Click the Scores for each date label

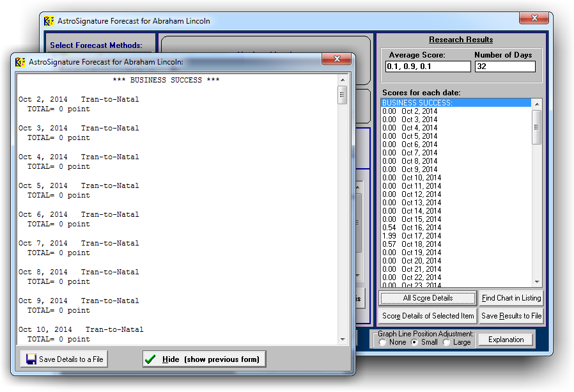(x=421, y=93)
